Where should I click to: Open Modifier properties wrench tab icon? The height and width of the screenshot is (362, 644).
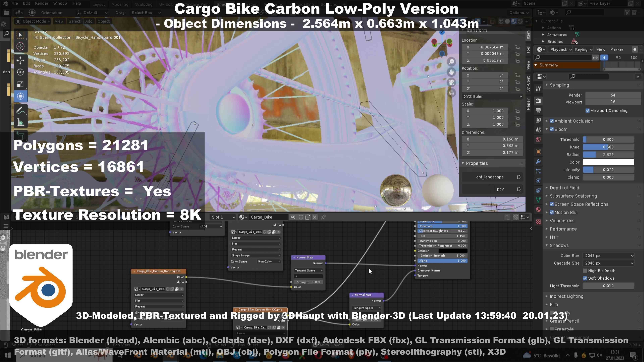pyautogui.click(x=538, y=161)
